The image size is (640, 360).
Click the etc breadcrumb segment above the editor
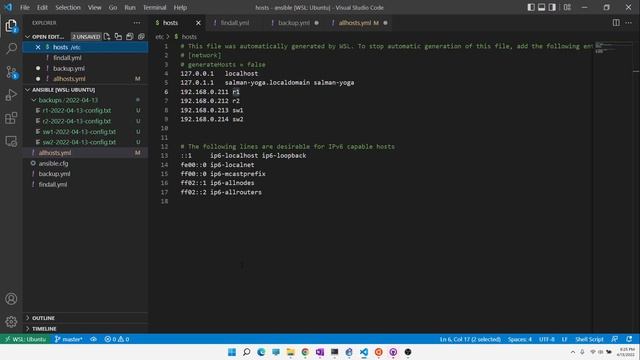tap(159, 37)
